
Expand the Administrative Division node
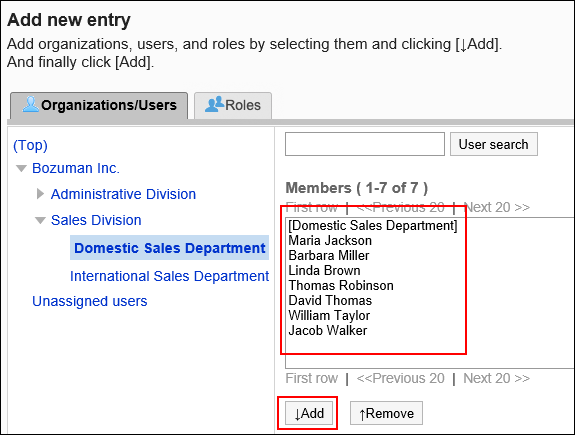coord(40,194)
